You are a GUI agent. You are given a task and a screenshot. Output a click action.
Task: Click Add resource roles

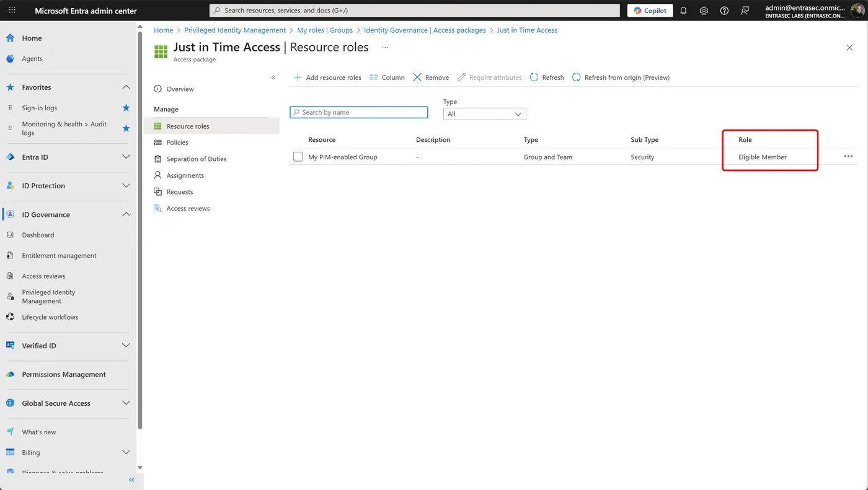(327, 77)
